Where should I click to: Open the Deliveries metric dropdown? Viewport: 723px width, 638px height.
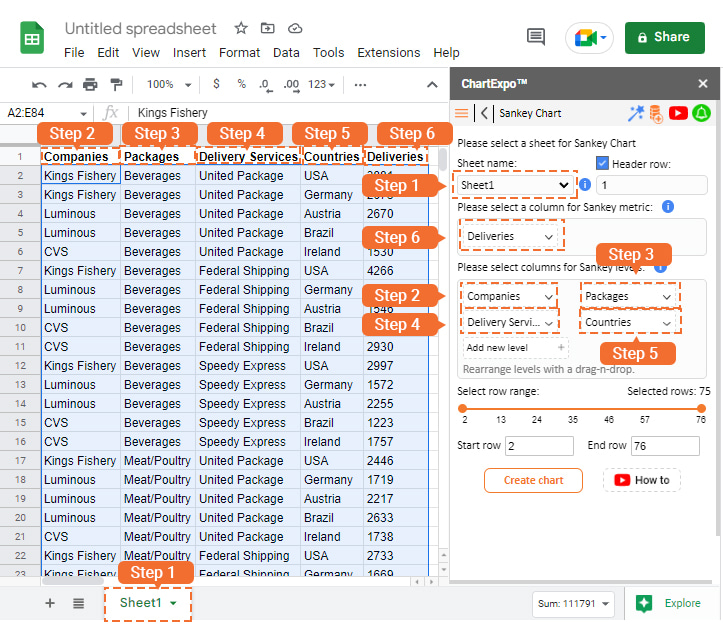[510, 236]
